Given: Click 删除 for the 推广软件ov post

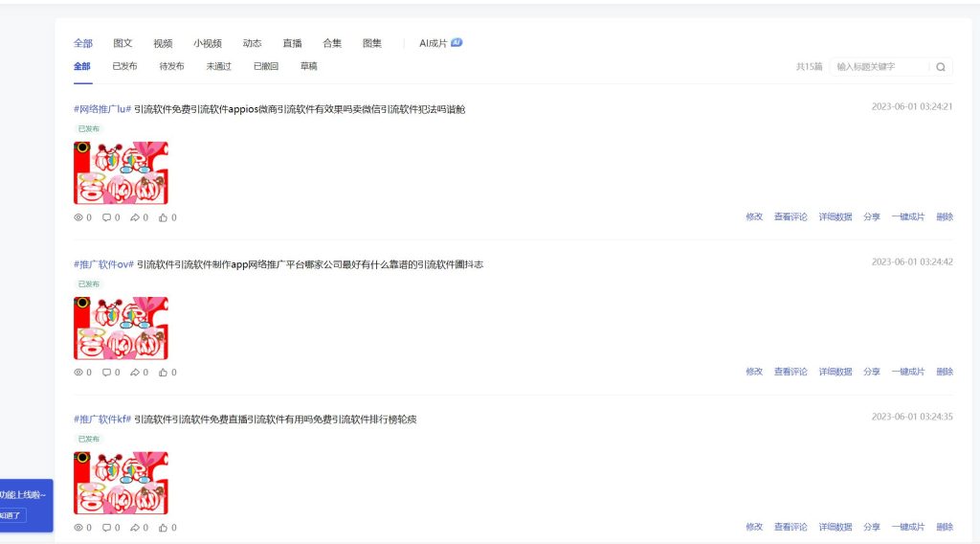Looking at the screenshot, I should coord(945,372).
